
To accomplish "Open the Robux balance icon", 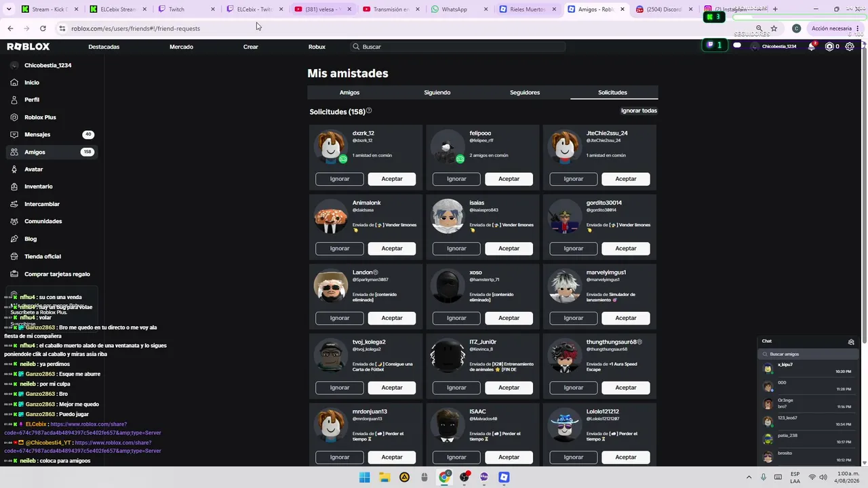I will click(829, 47).
